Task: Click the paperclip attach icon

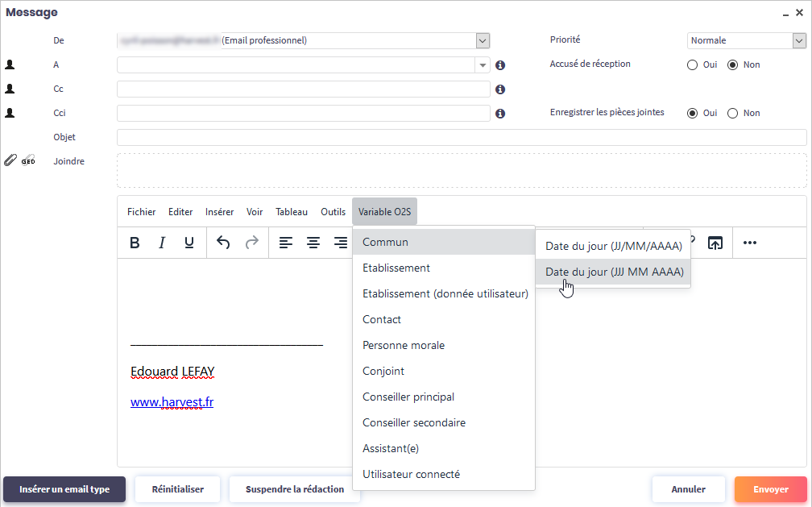Action: (10, 160)
